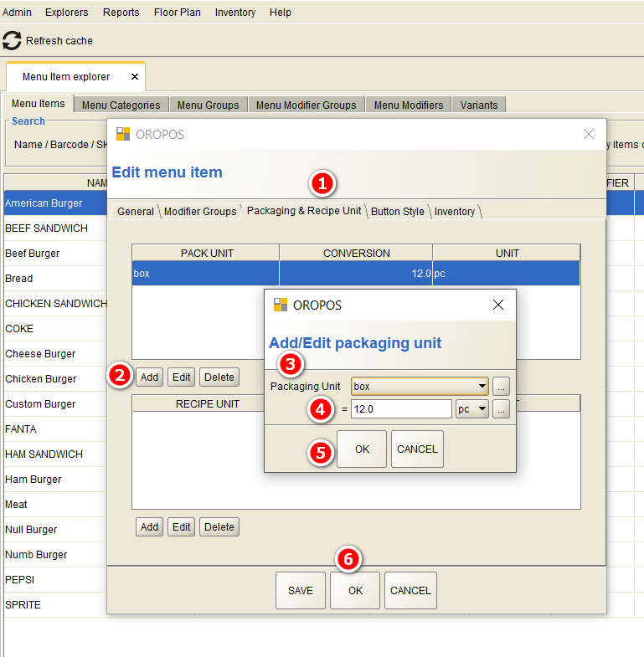Screen dimensions: 644x657
Task: Switch to the Menu Modifiers tab
Action: pos(409,105)
